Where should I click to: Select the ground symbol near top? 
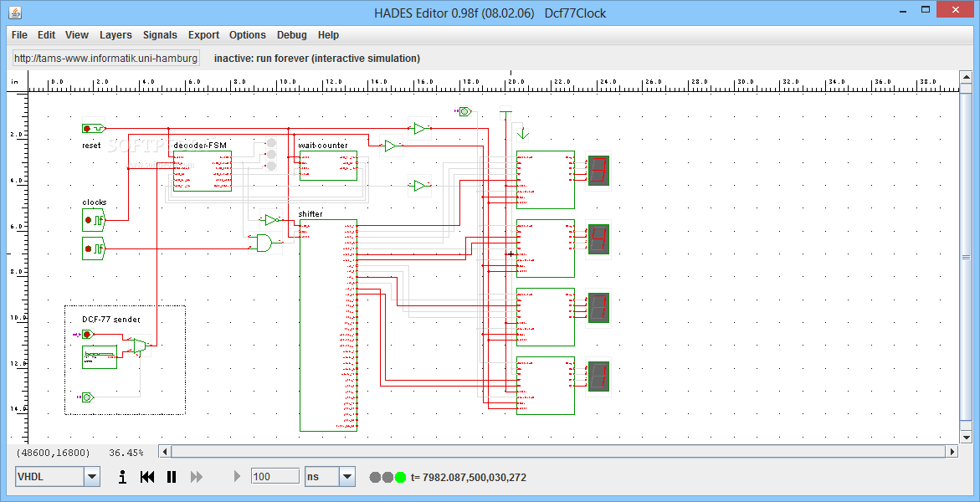tap(523, 134)
